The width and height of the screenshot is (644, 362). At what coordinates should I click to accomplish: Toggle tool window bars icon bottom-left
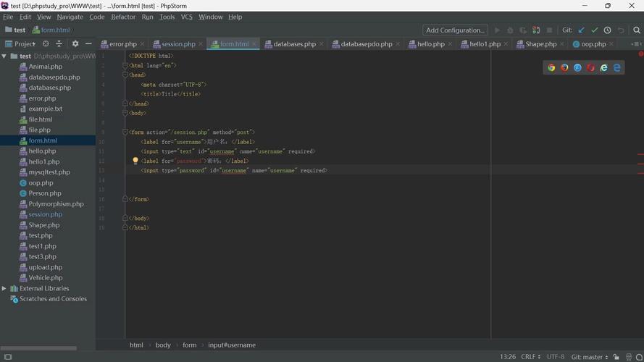(8, 357)
